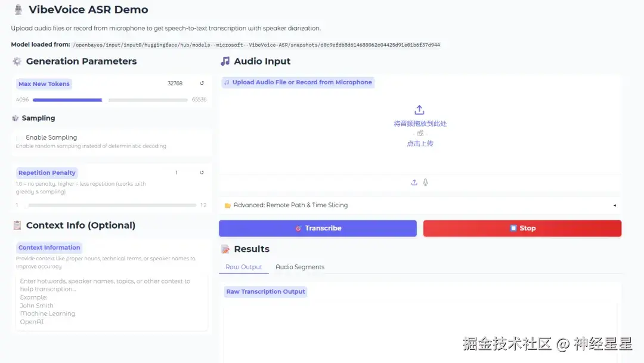Click the music note icon beside Audio Input
644x363 pixels.
tap(225, 61)
